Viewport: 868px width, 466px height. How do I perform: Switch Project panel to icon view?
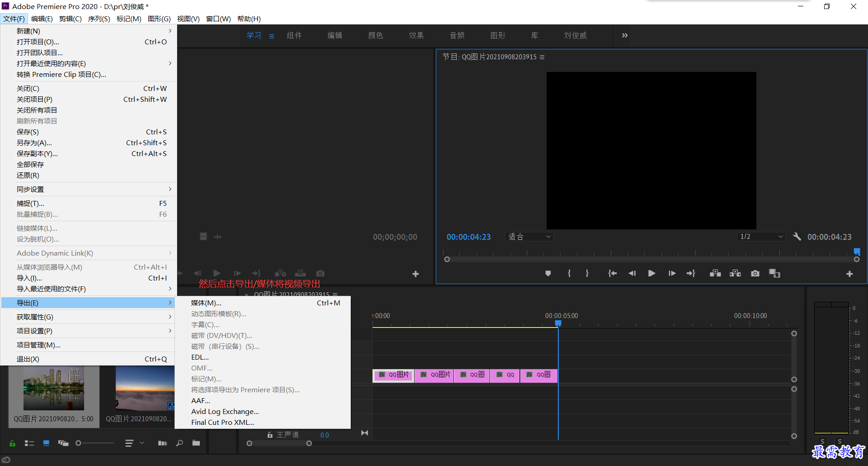[46, 443]
